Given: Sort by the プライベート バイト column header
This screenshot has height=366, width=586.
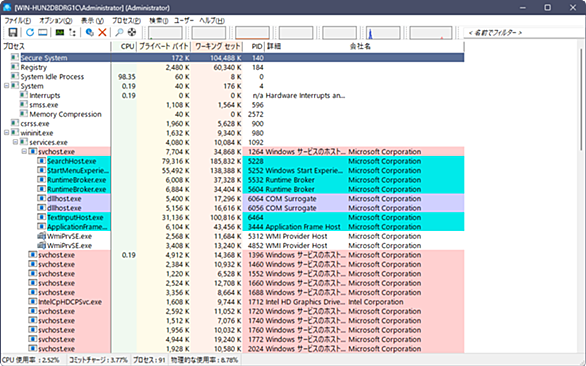Looking at the screenshot, I should [x=164, y=46].
